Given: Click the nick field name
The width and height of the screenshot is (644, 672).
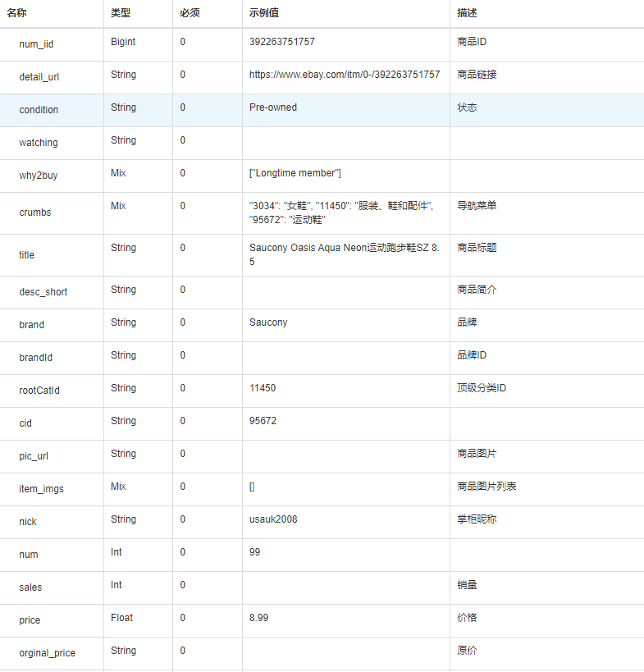Looking at the screenshot, I should (x=28, y=522).
